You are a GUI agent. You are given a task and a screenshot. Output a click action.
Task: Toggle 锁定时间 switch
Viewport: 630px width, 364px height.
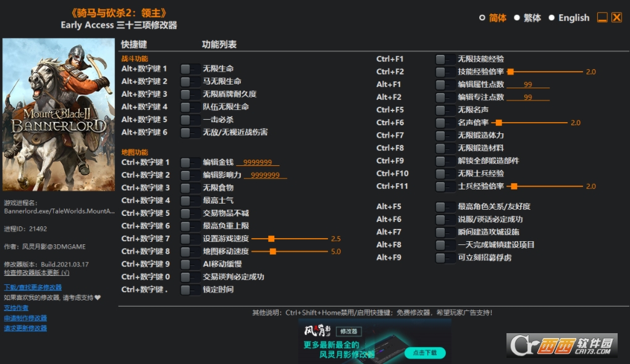tap(190, 290)
